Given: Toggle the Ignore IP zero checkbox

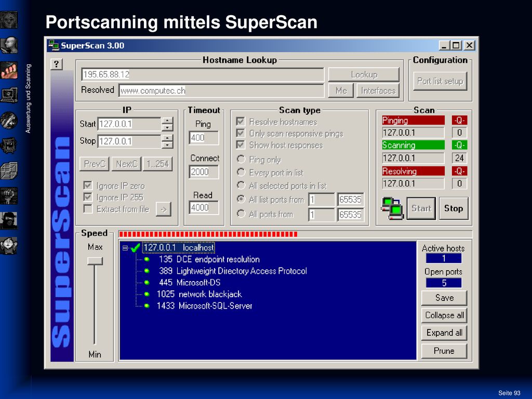Looking at the screenshot, I should [x=88, y=185].
